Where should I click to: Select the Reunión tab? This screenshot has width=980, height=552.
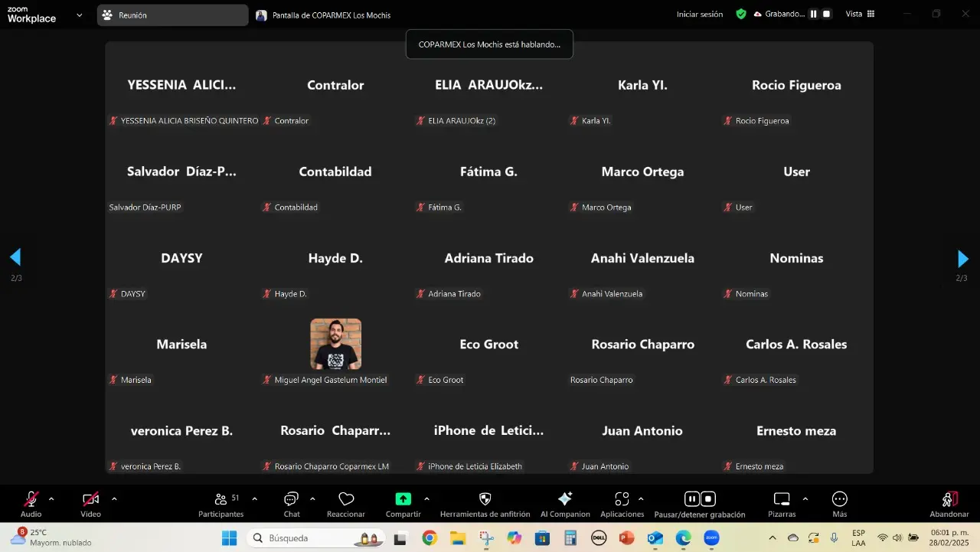click(x=172, y=15)
